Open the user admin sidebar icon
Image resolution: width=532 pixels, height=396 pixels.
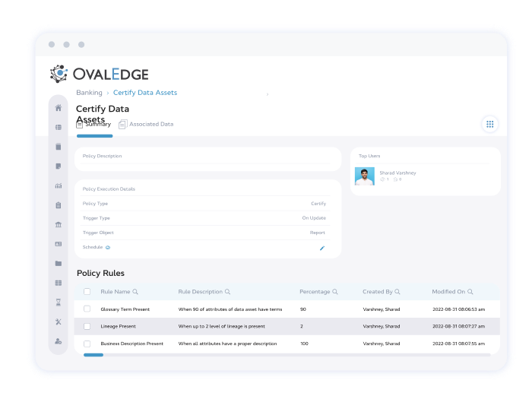[x=59, y=341]
